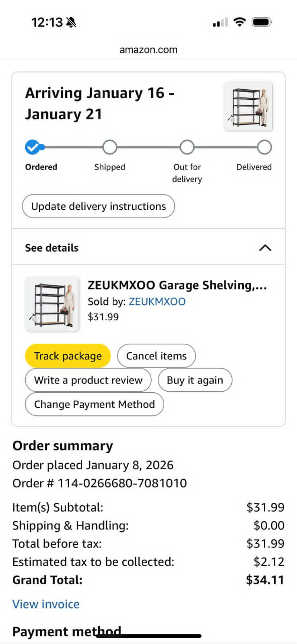The width and height of the screenshot is (297, 644).
Task: Collapse the See details chevron
Action: [x=265, y=248]
